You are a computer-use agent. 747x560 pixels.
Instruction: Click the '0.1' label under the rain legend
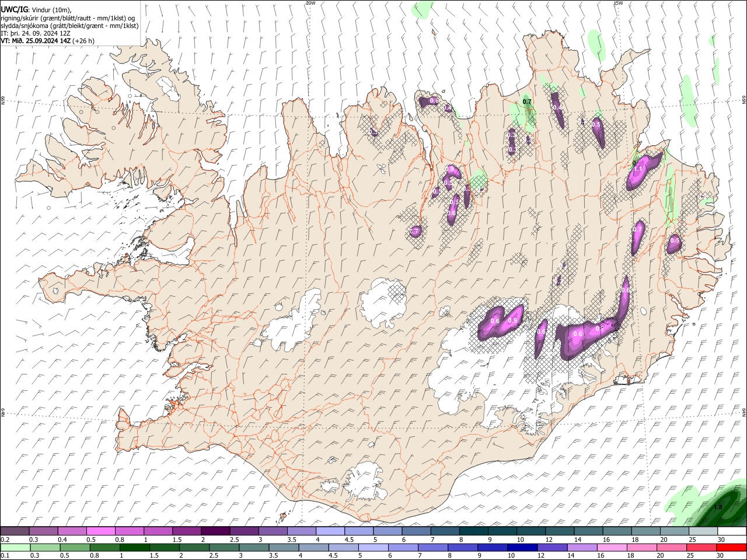click(x=4, y=555)
